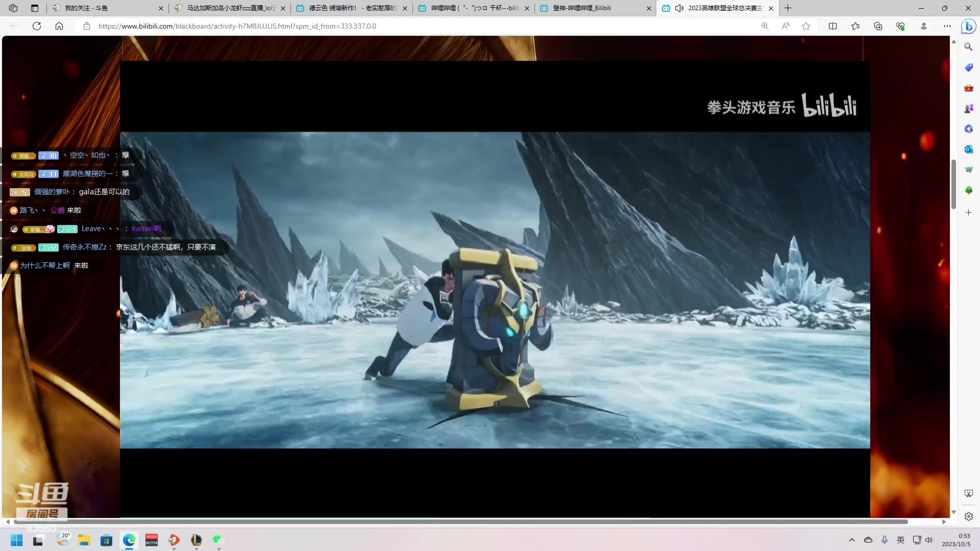This screenshot has height=551, width=980.
Task: Refresh the current page
Action: tap(37, 26)
